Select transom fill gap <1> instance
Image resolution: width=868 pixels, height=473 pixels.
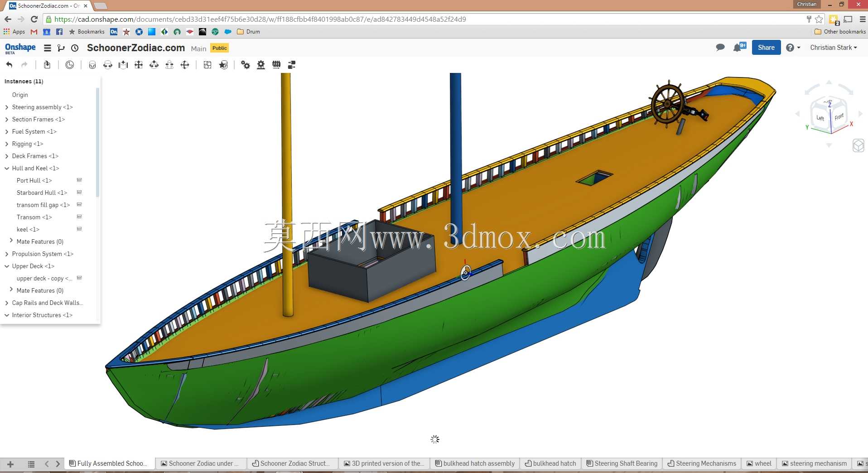(x=43, y=205)
